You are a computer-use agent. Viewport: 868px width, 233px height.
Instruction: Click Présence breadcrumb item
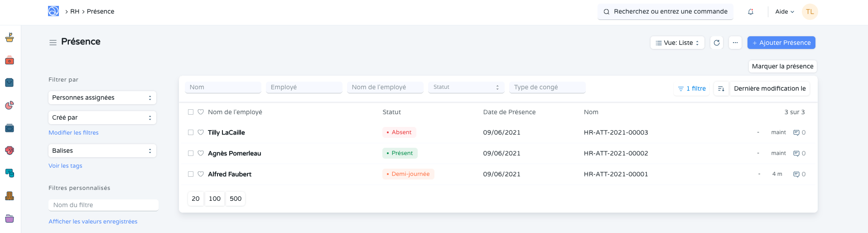click(101, 11)
